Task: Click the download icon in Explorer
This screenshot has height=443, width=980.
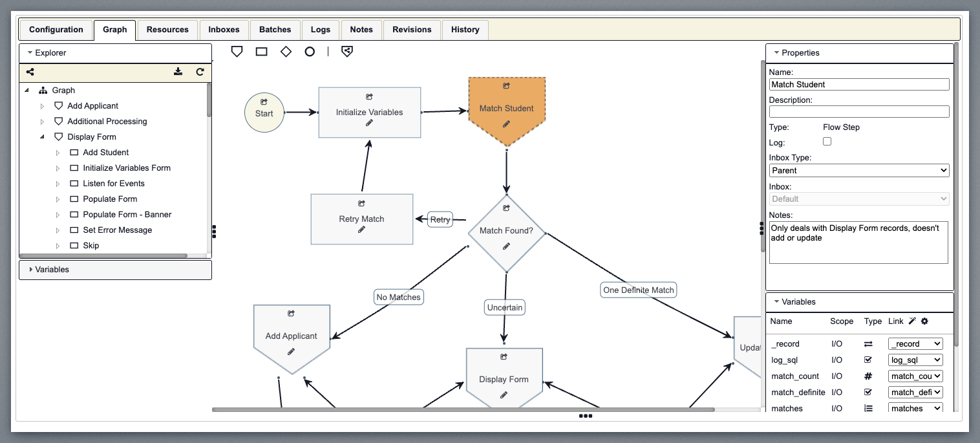Action: point(178,72)
